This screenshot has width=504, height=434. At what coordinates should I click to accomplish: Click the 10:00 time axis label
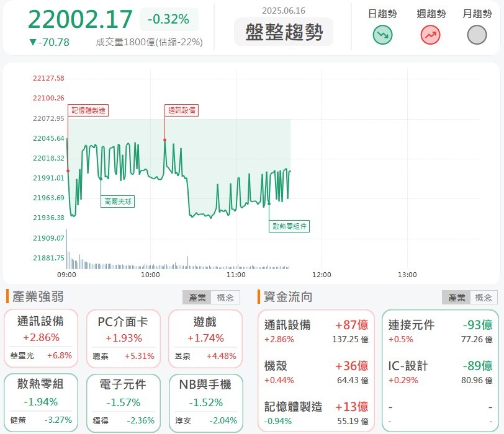point(150,275)
